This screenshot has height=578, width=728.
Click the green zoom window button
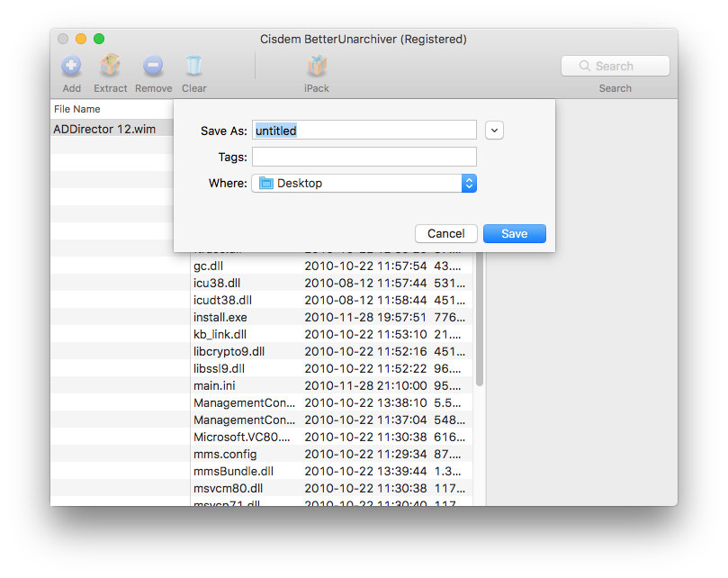coord(99,39)
